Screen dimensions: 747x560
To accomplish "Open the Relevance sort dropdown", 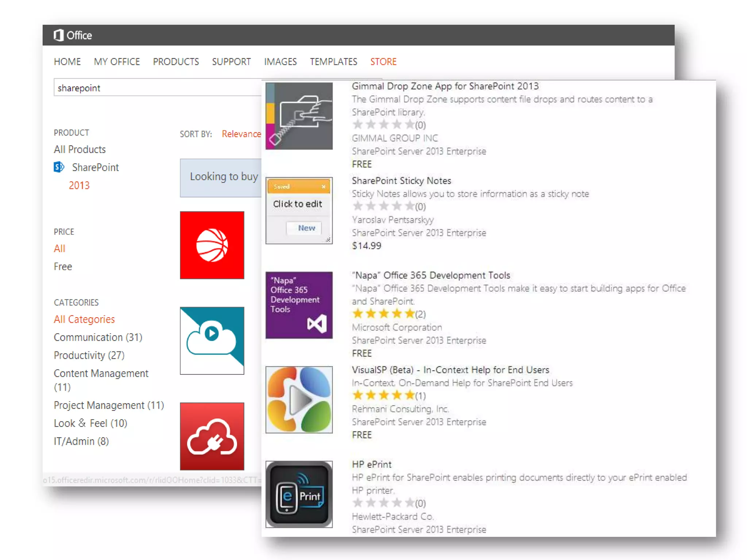I will pos(241,134).
